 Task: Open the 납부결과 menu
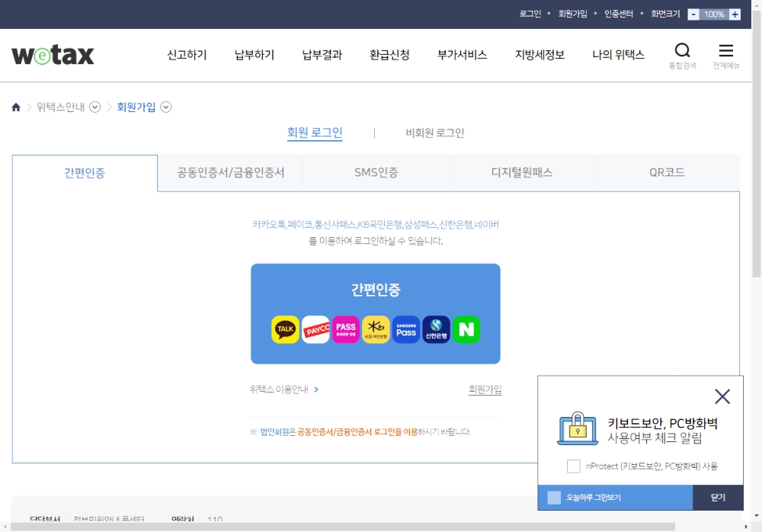click(322, 55)
